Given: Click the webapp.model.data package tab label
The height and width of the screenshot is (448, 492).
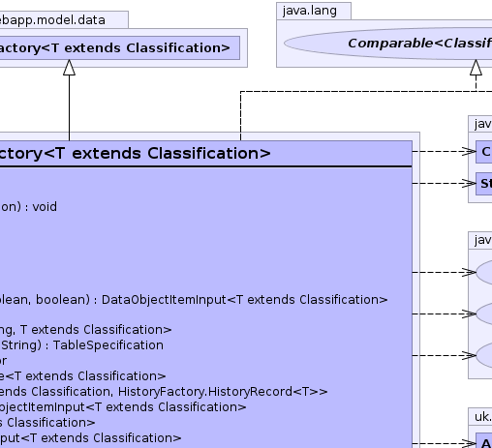Looking at the screenshot, I should tap(52, 20).
